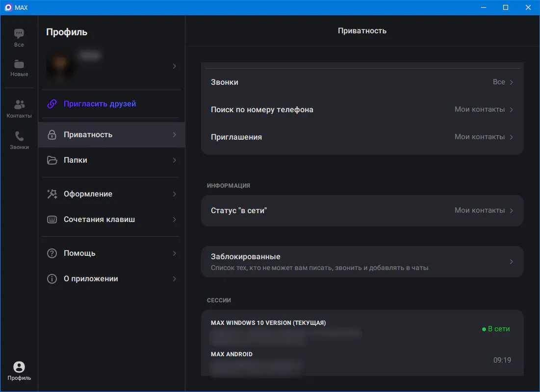Click the question mark icon beside Помощь
The width and height of the screenshot is (540, 392).
pyautogui.click(x=52, y=253)
